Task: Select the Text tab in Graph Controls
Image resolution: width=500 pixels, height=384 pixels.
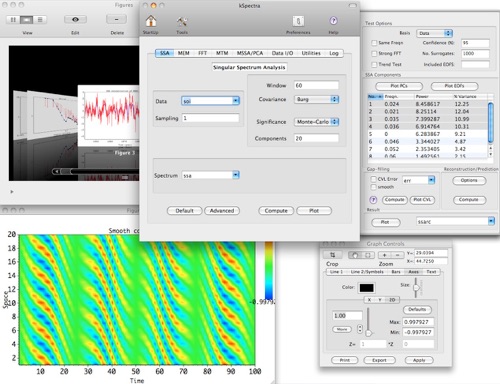Action: coord(431,272)
